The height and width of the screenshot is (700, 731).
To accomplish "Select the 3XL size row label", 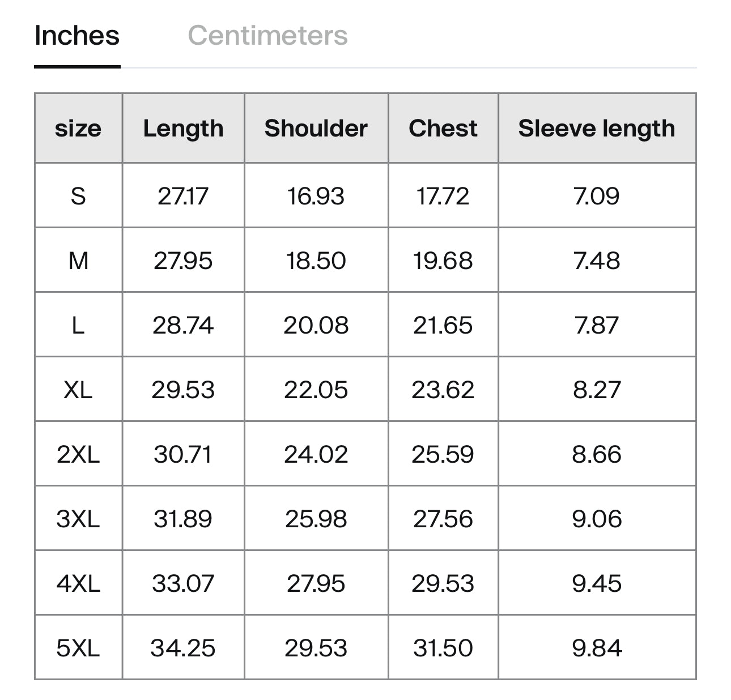I will coord(78,519).
